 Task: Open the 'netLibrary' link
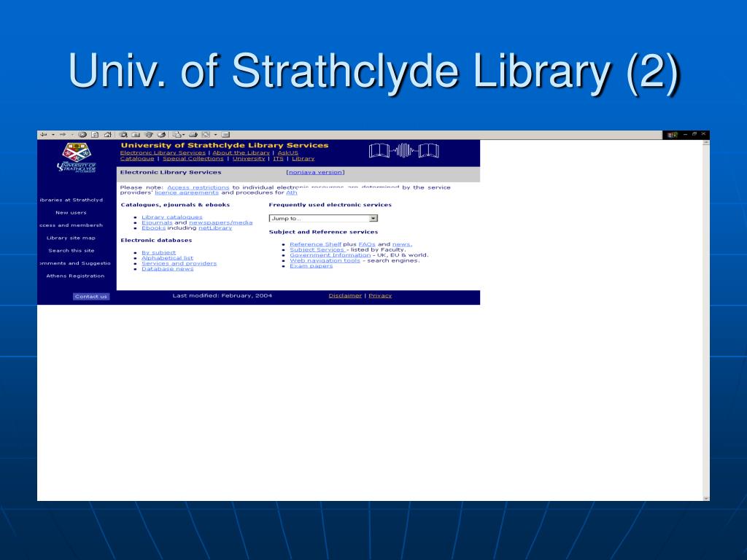point(215,228)
